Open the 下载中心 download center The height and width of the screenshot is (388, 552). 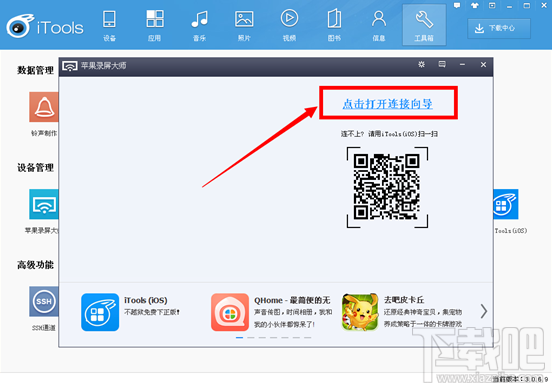(x=499, y=28)
